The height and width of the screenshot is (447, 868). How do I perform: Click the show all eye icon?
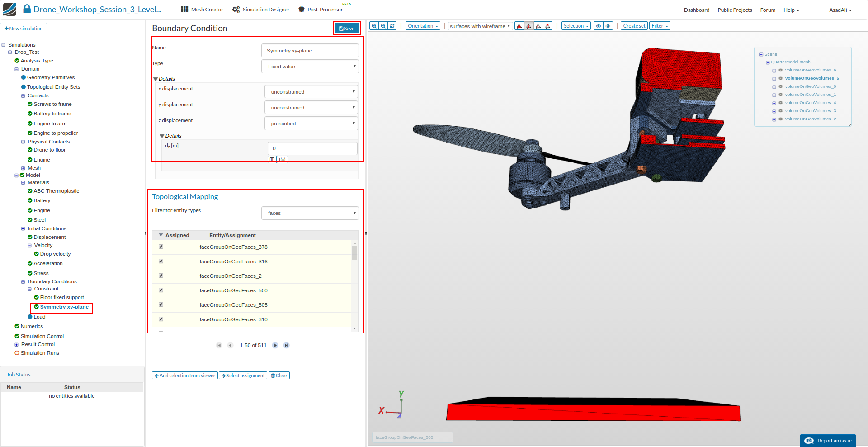tap(608, 26)
